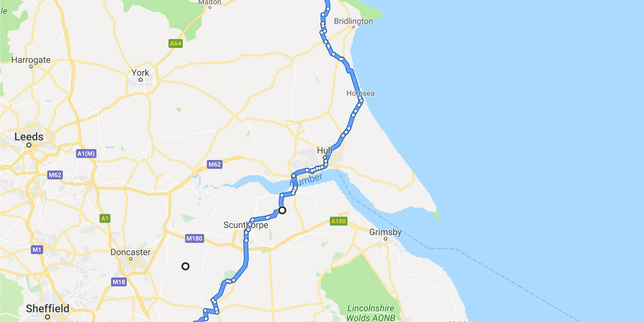Click the A1(M) motorway shield
Viewport: 644px width, 322px height.
86,154
